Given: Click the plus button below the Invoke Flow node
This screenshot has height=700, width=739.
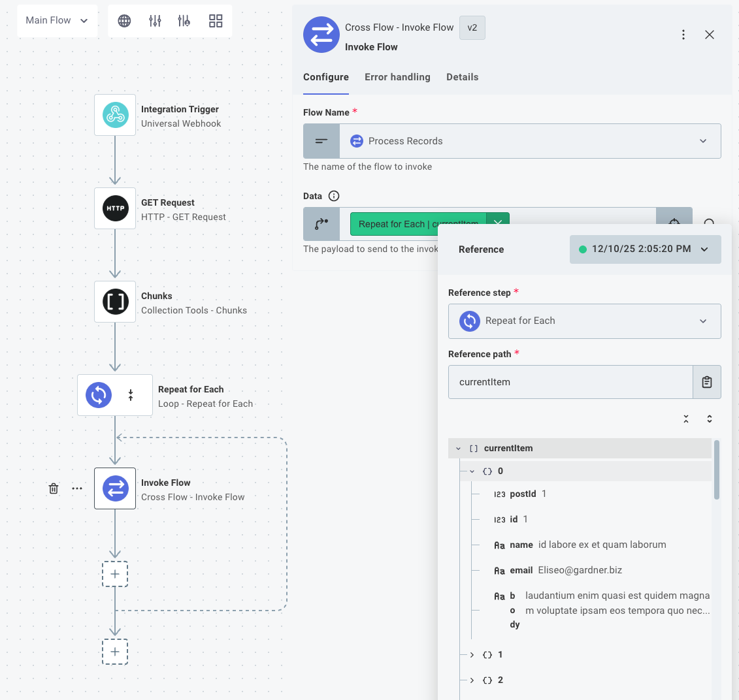Looking at the screenshot, I should (115, 573).
